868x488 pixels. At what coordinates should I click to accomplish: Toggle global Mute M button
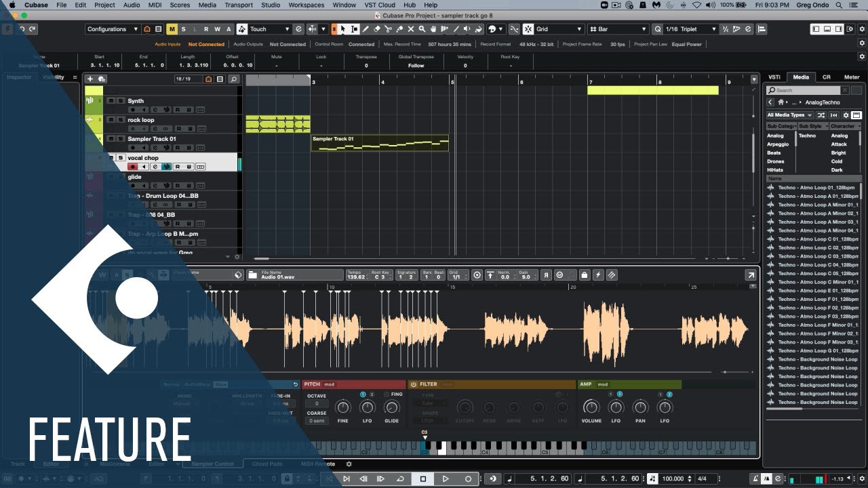tap(172, 29)
